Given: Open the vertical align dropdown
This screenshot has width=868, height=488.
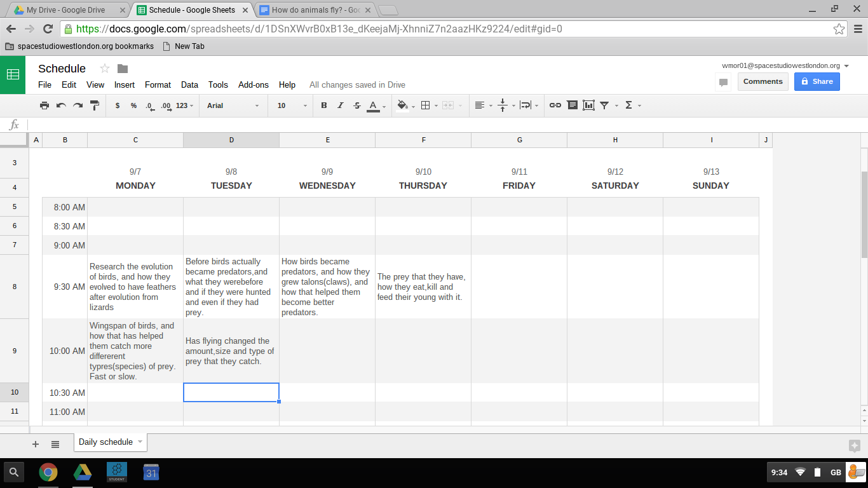Looking at the screenshot, I should (x=506, y=105).
